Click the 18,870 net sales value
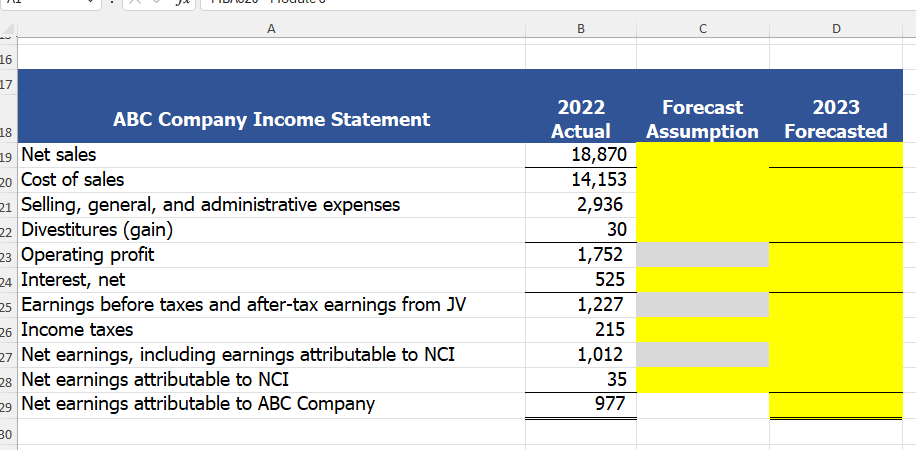916x450 pixels. coord(581,155)
